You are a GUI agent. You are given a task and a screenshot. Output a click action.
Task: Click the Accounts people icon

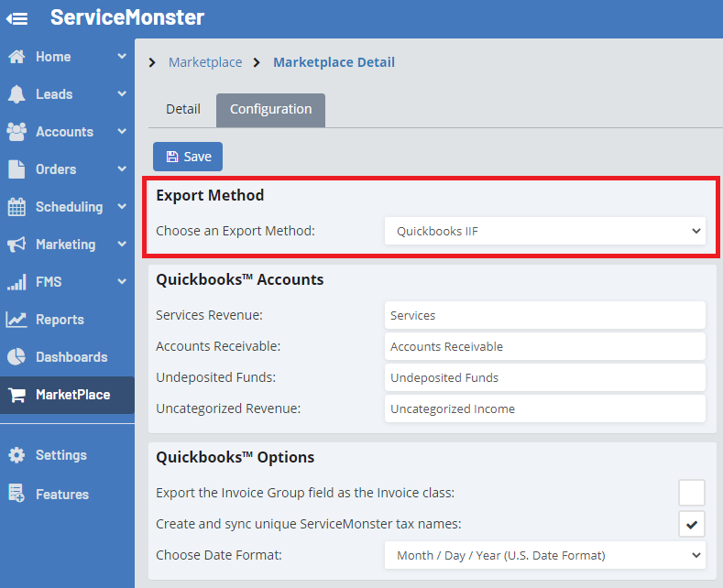coord(16,132)
